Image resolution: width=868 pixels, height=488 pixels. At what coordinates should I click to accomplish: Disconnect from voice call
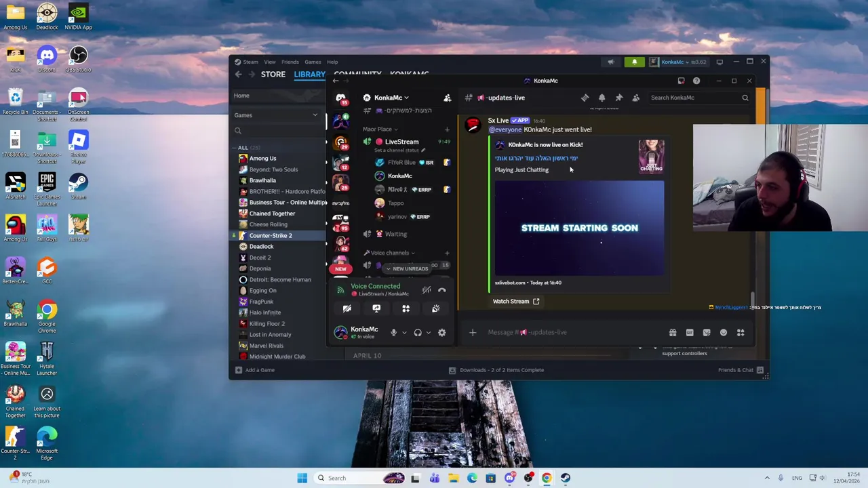(x=442, y=290)
